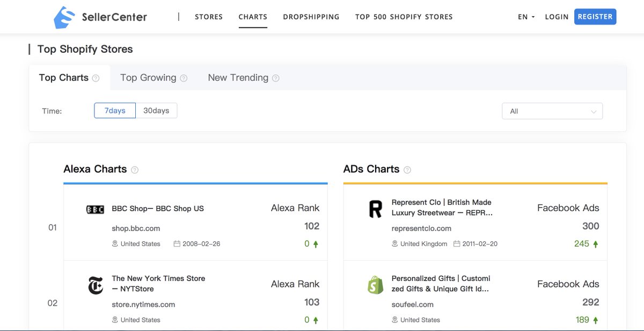Open the BBC Shop— BBC Shop US title

tap(158, 208)
